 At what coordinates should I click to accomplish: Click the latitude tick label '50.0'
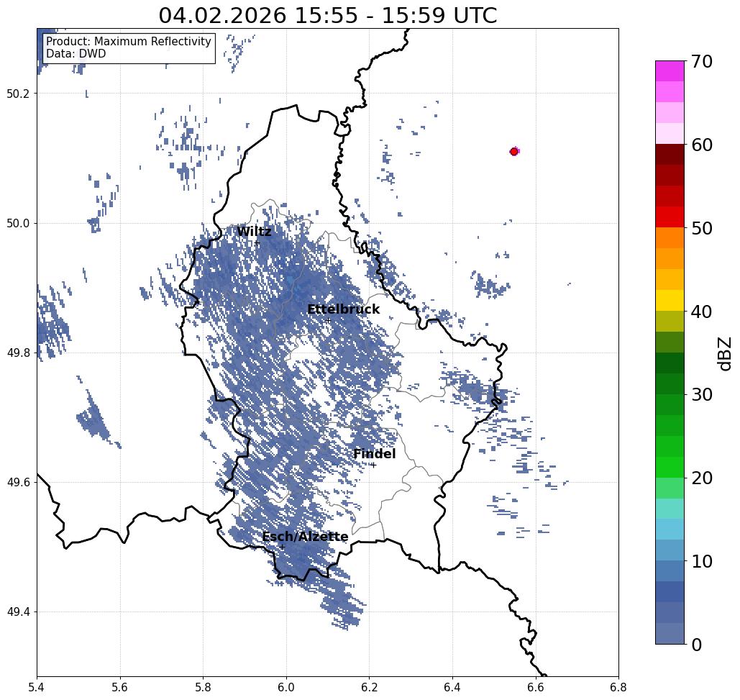click(x=18, y=223)
